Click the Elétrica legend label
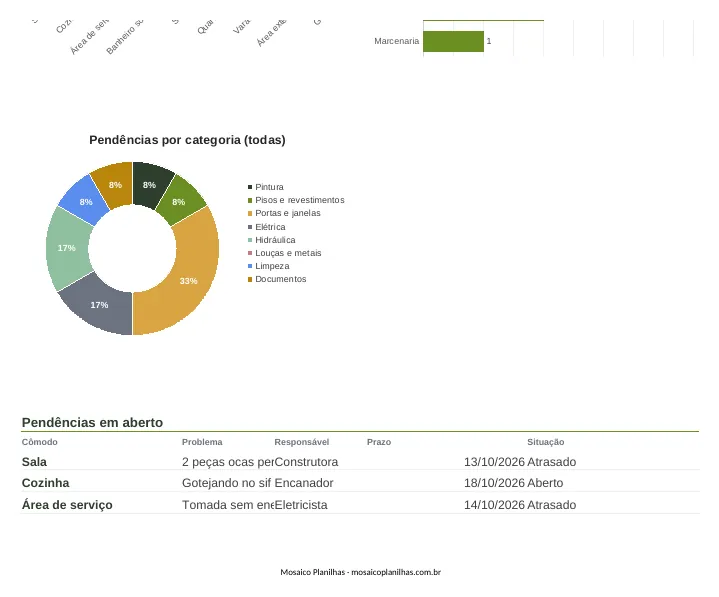The height and width of the screenshot is (597, 719). [270, 227]
